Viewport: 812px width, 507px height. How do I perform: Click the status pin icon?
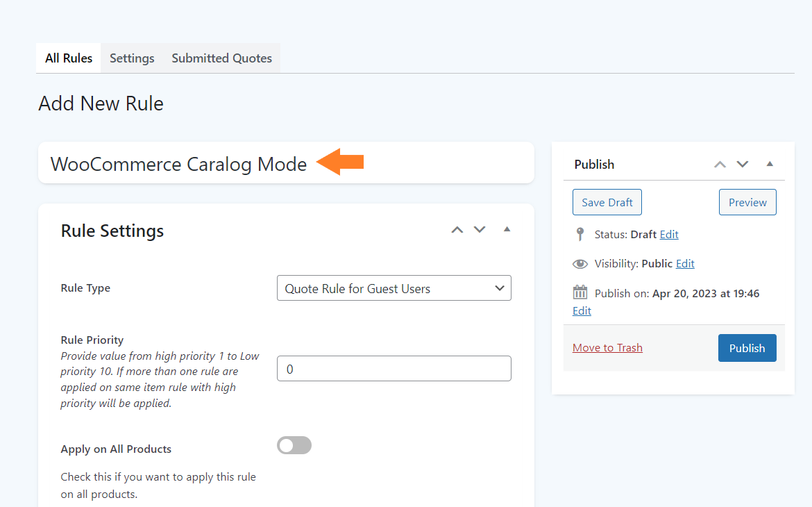580,234
